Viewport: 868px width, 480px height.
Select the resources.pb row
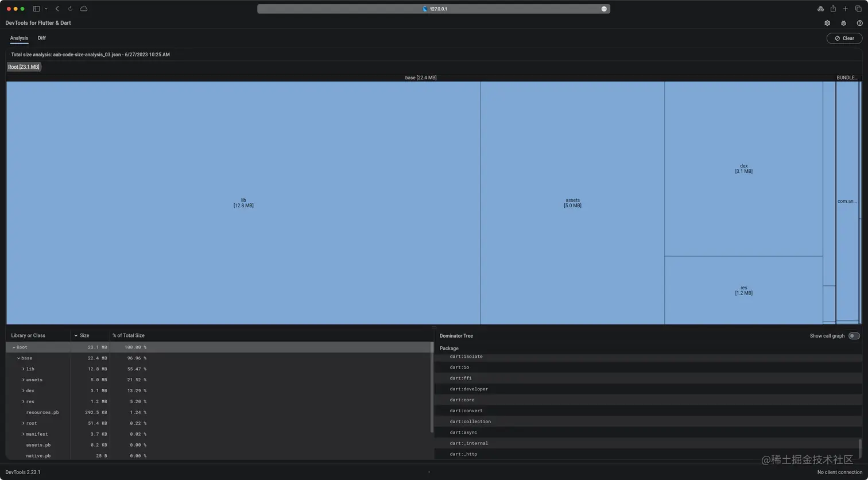click(219, 412)
